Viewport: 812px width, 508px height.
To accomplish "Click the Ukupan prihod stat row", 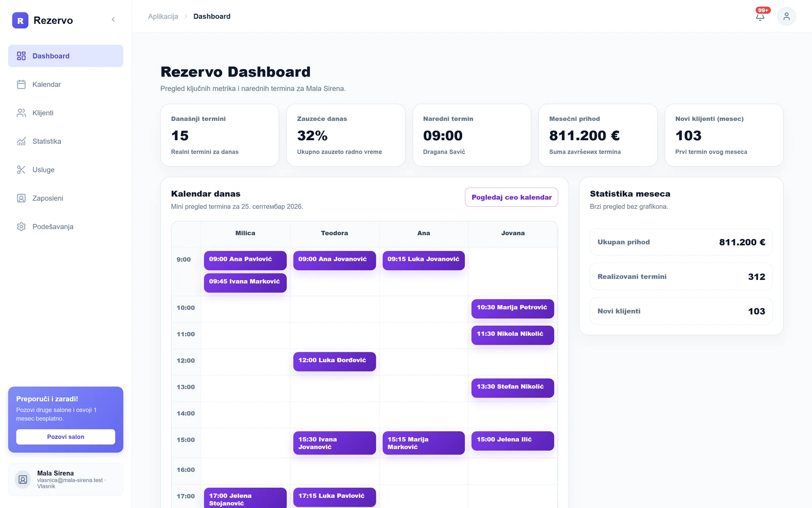I will tap(681, 242).
